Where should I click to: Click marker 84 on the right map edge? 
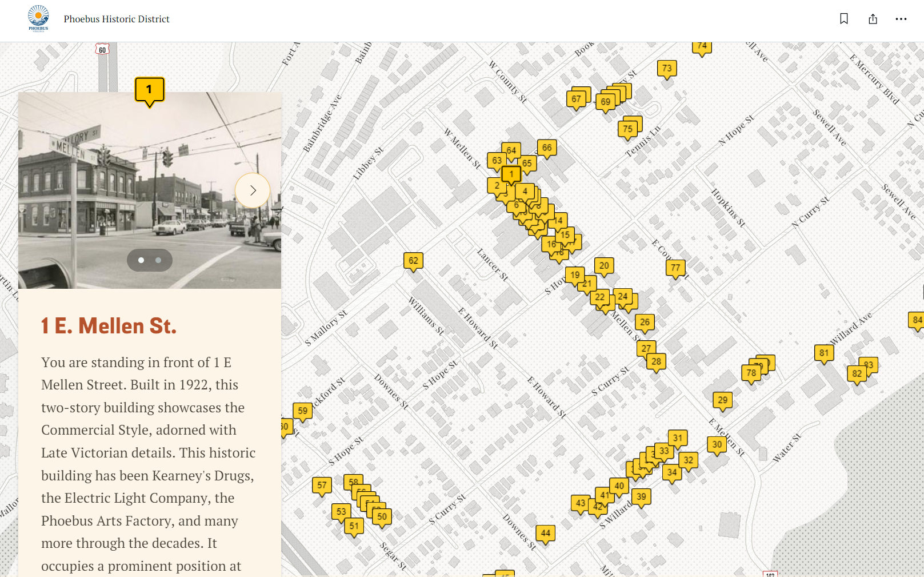pyautogui.click(x=917, y=319)
